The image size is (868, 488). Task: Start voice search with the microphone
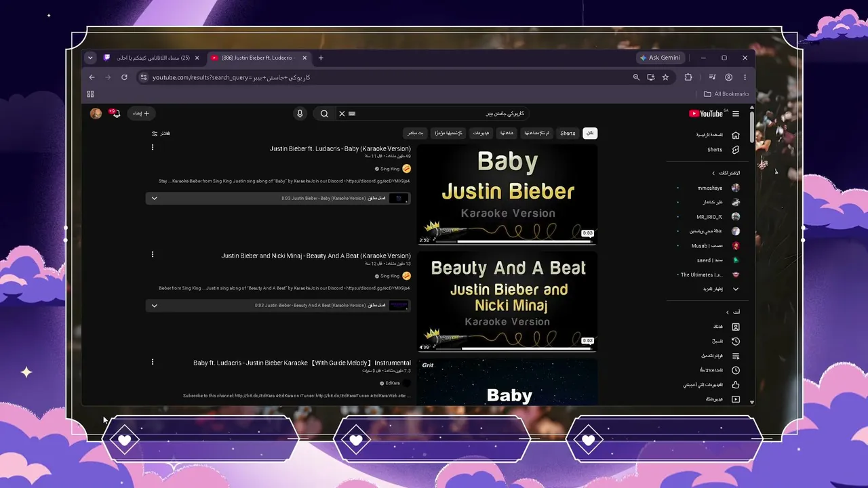[x=300, y=114]
